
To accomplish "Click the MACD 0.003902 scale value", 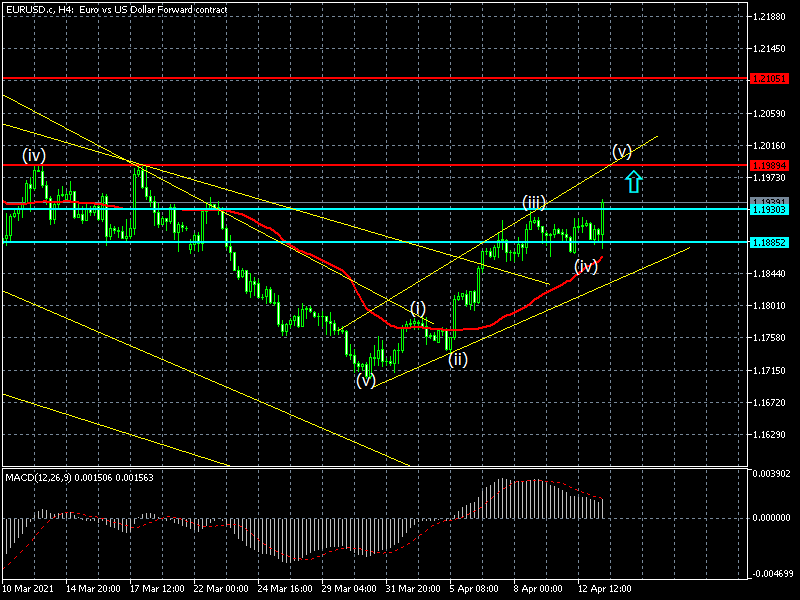I will point(771,473).
